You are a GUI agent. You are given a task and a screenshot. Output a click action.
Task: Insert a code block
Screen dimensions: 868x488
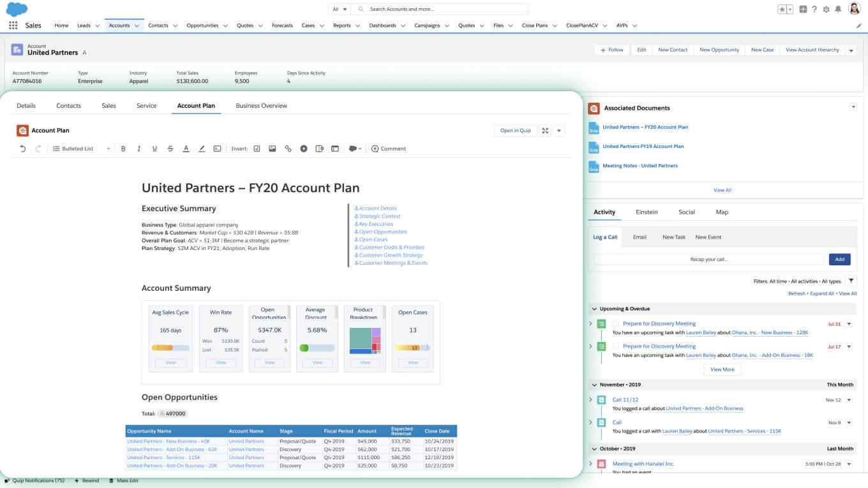[x=217, y=149]
